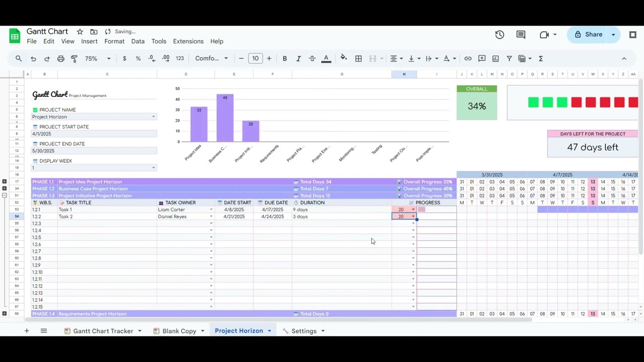Screen dimensions: 644x362
Task: Open the Share options arrow
Action: click(x=613, y=35)
